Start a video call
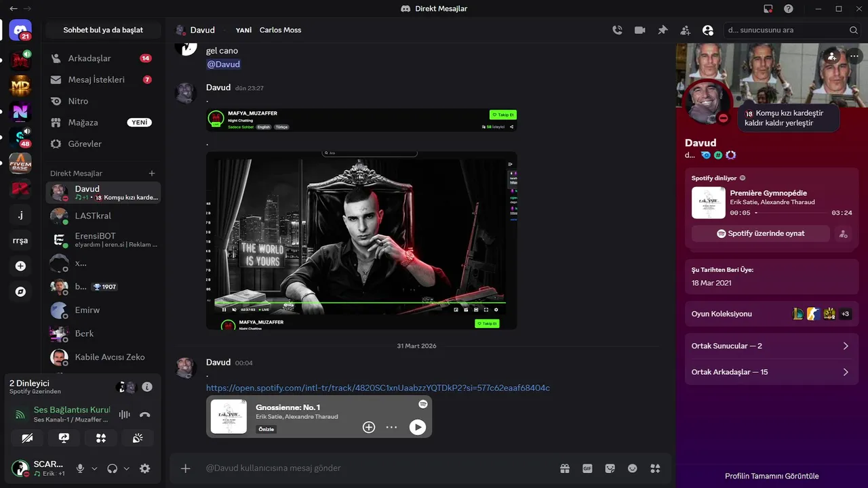868x488 pixels. coord(639,30)
